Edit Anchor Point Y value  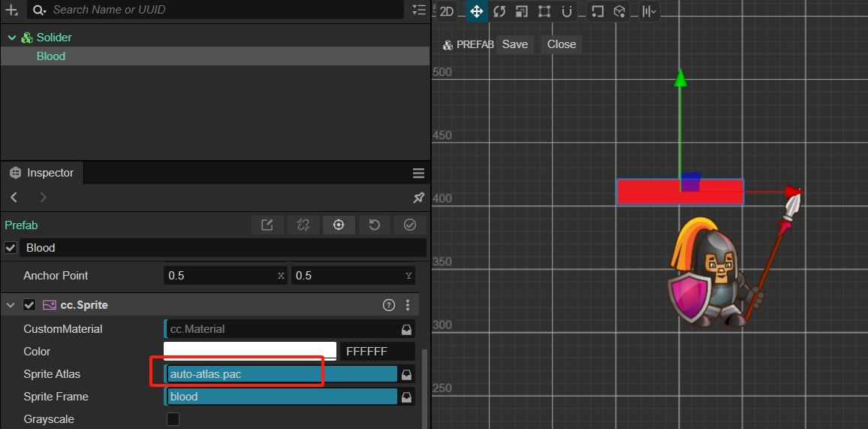(x=353, y=276)
